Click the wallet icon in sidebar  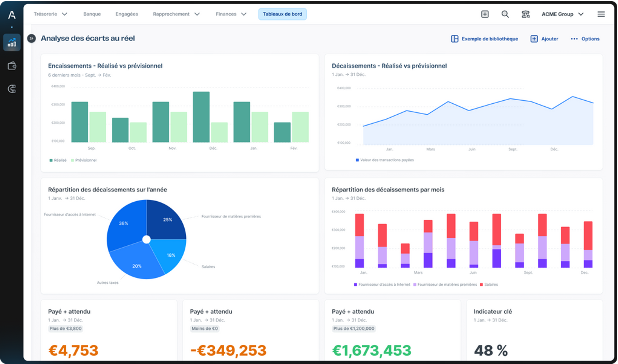pyautogui.click(x=12, y=66)
